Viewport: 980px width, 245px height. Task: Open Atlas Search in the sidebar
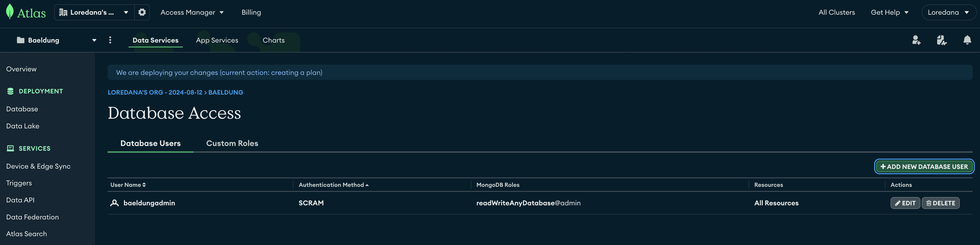[26, 234]
